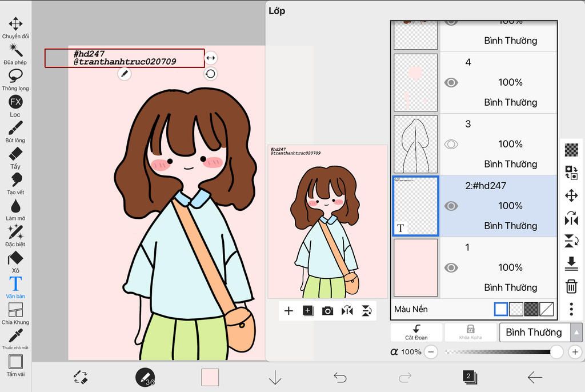The image size is (585, 392).
Task: Select the Thòng lọng lasso tool
Action: tap(15, 80)
